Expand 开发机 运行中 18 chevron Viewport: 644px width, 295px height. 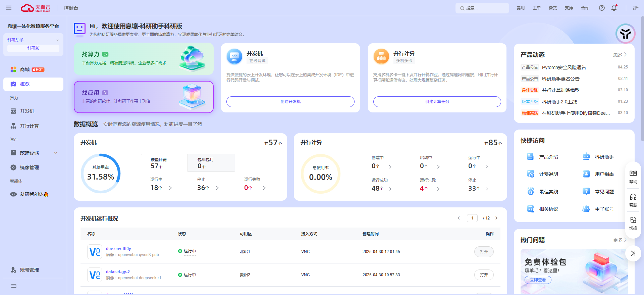point(170,188)
